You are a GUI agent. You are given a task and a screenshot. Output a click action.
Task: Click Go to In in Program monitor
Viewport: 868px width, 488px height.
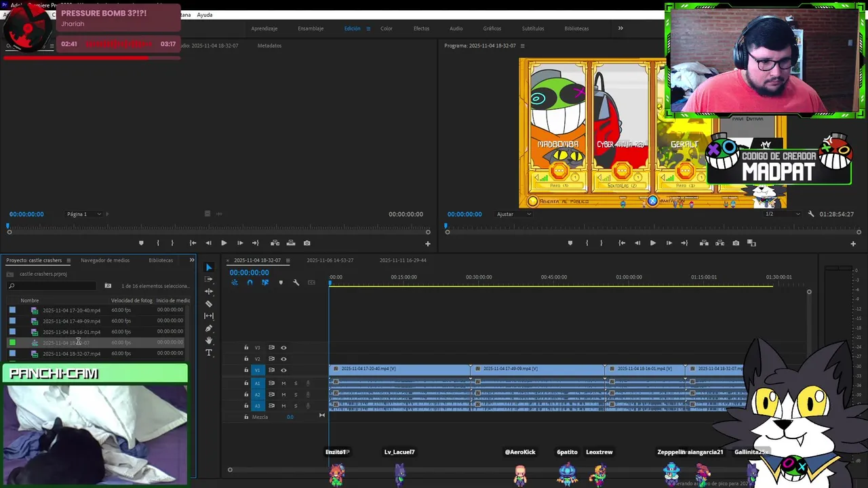[x=622, y=243]
